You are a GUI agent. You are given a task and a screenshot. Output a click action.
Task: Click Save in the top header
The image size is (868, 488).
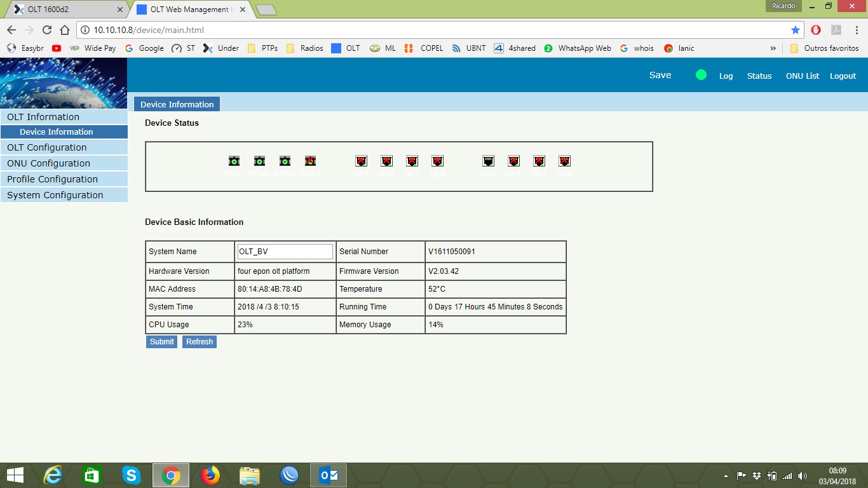[x=660, y=75]
